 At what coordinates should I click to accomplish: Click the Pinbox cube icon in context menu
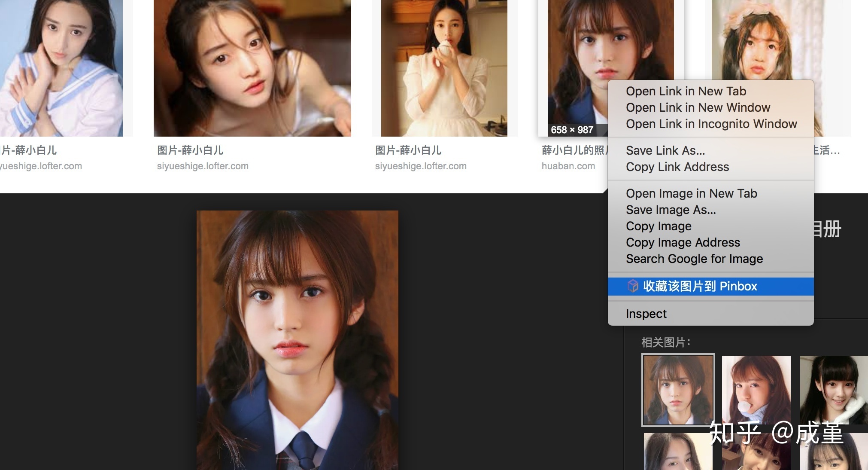tap(633, 286)
